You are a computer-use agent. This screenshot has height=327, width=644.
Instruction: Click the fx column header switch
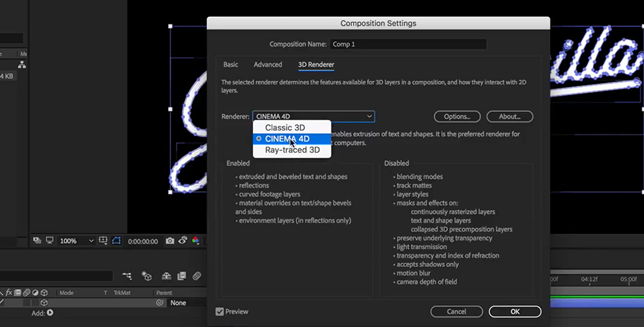pos(8,292)
